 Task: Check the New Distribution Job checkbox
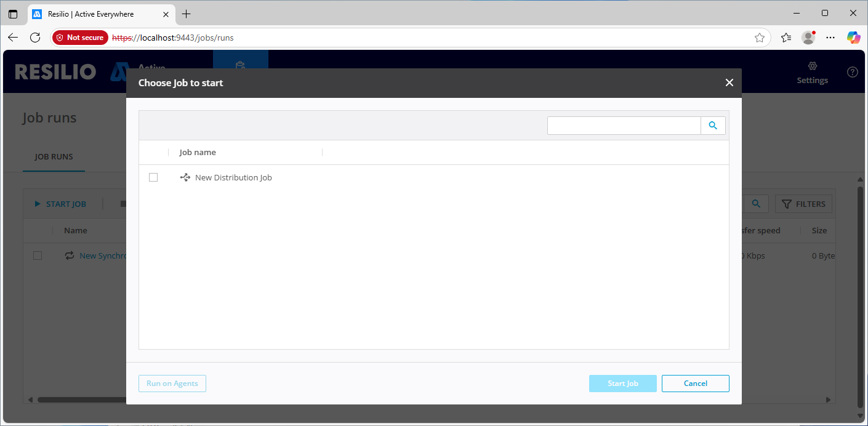pos(153,177)
